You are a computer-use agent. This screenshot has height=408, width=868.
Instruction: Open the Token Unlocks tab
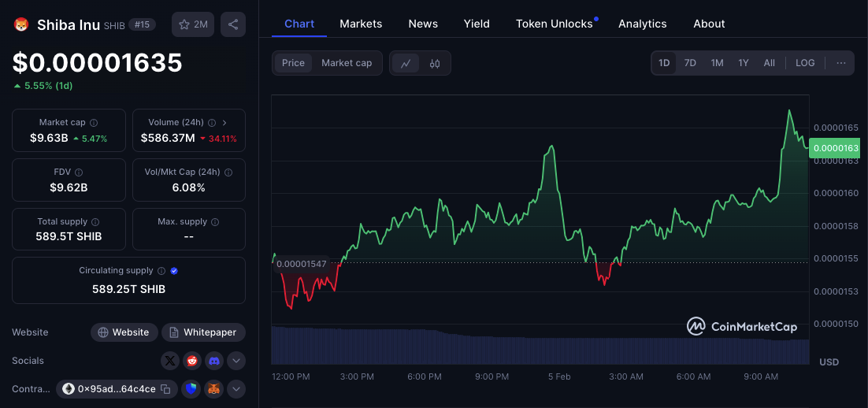point(555,24)
